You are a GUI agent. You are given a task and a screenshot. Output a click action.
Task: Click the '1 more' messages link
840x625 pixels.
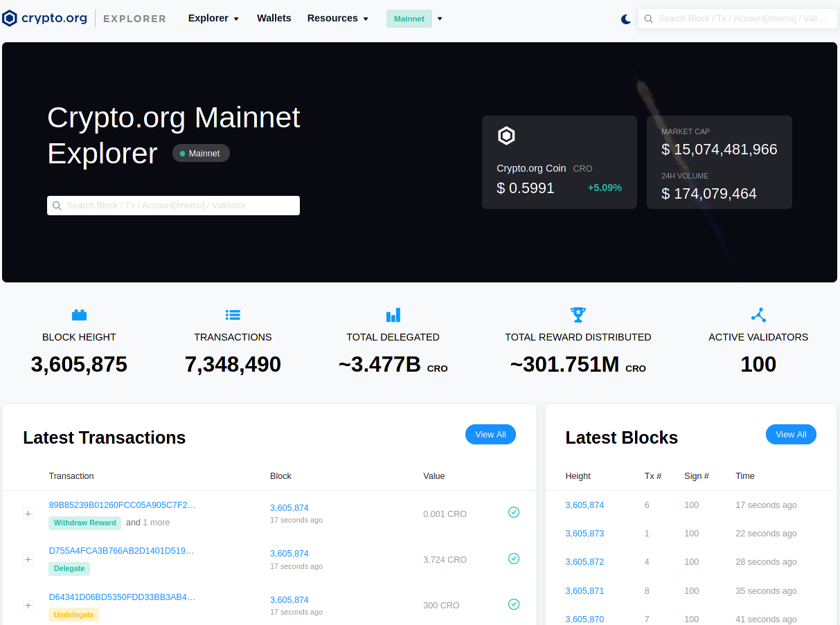coord(157,523)
